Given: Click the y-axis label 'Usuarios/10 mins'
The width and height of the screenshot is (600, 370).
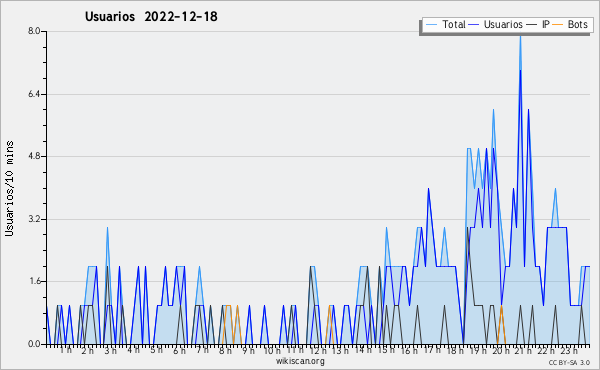Looking at the screenshot, I should tap(9, 189).
